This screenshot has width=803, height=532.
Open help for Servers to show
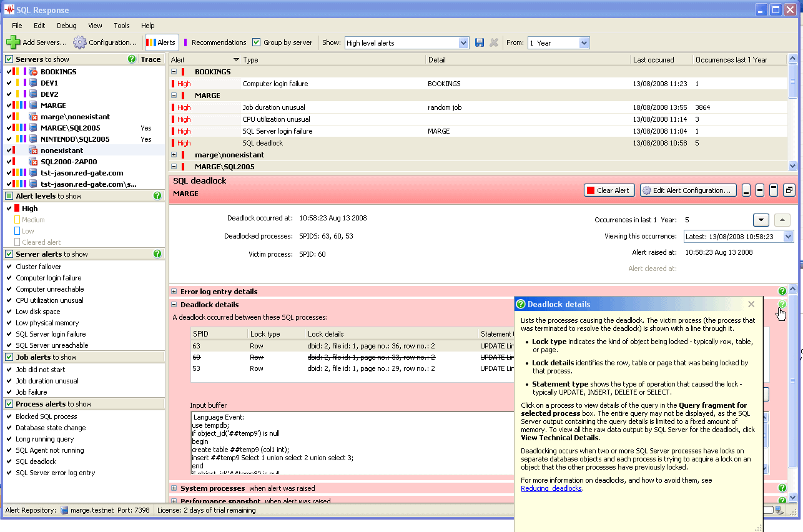(132, 59)
